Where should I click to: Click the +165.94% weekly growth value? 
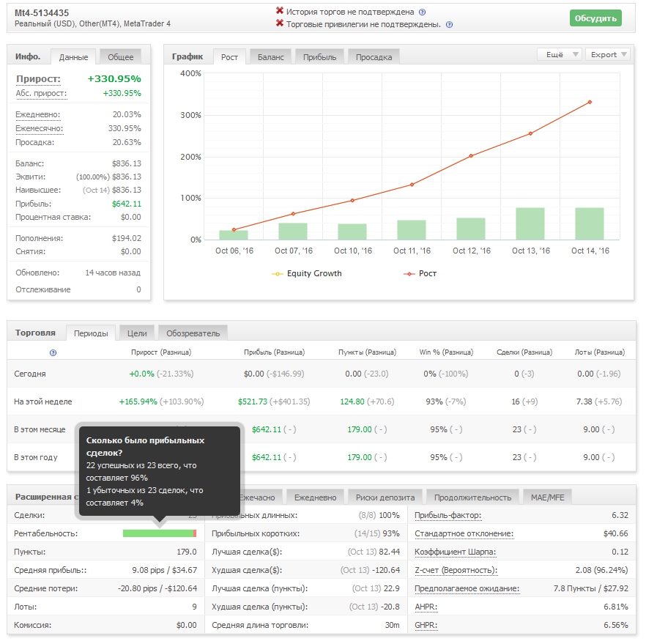tap(138, 401)
